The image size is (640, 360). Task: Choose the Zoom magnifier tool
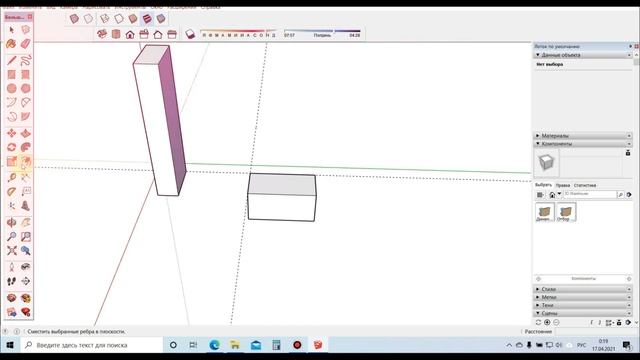11,237
